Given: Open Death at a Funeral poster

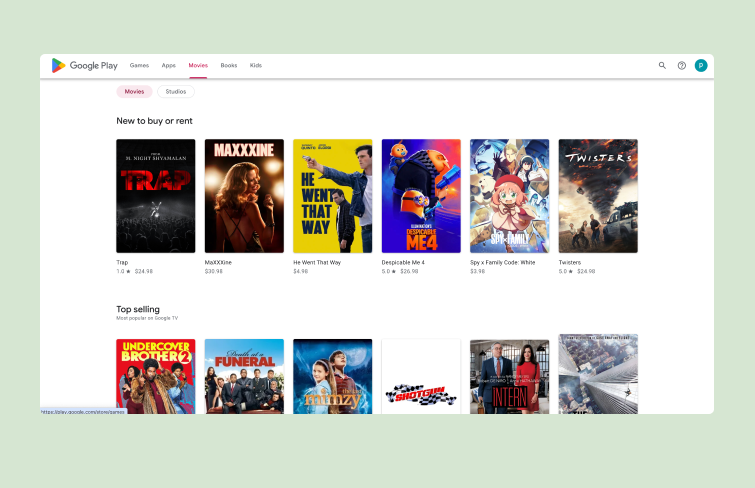Looking at the screenshot, I should [244, 376].
